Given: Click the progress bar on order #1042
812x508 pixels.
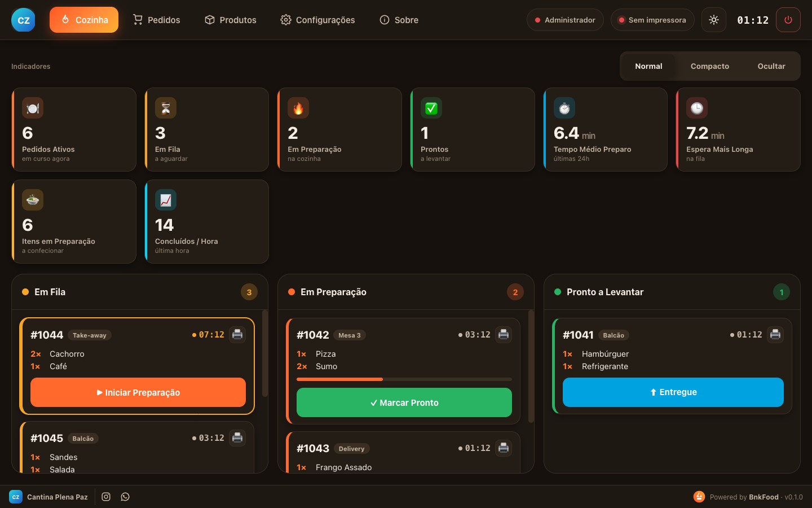Looking at the screenshot, I should [x=404, y=379].
